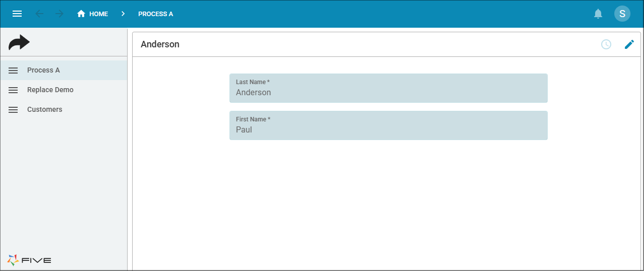Click the history clock icon
The width and height of the screenshot is (644, 271).
click(606, 44)
